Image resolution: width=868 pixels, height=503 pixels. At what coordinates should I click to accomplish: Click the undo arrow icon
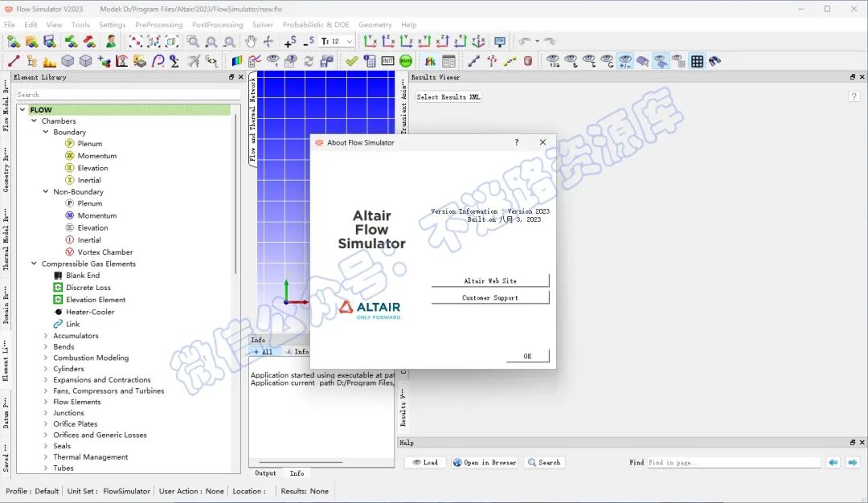(x=525, y=42)
